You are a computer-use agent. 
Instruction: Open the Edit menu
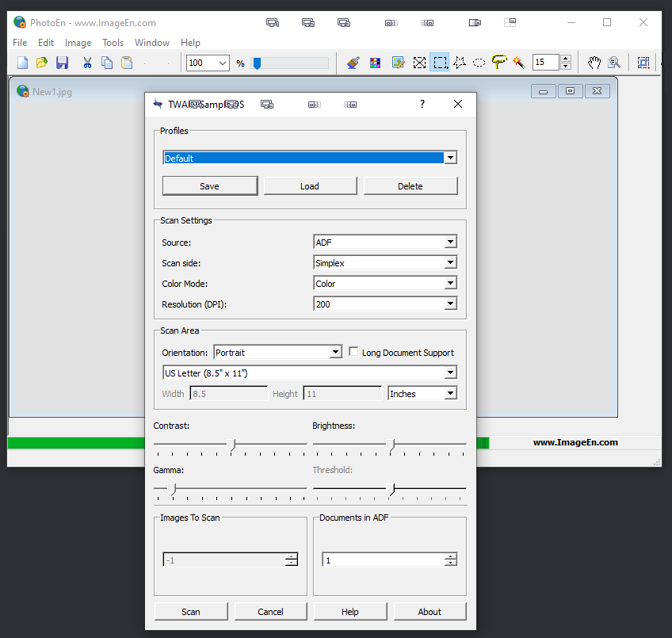pos(46,43)
